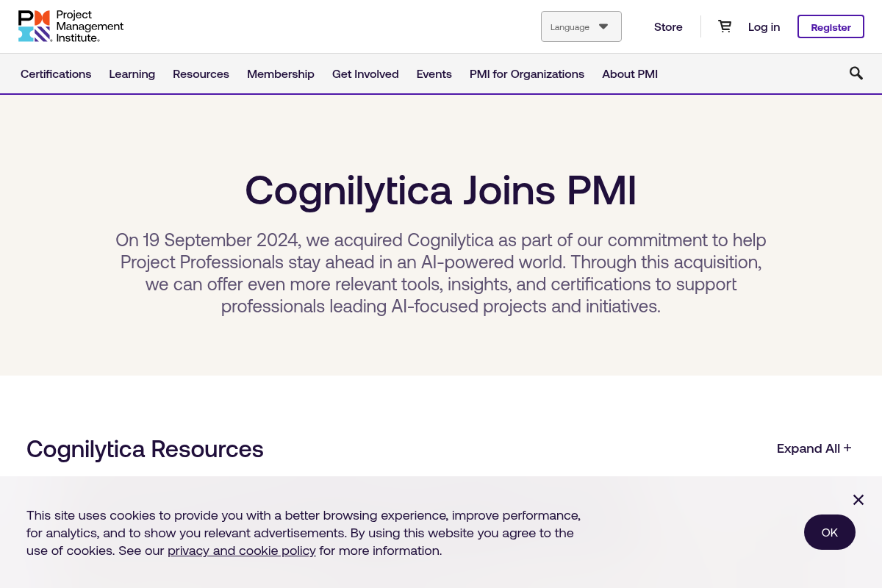Expand all Cognilytica Resources sections

[x=814, y=448]
